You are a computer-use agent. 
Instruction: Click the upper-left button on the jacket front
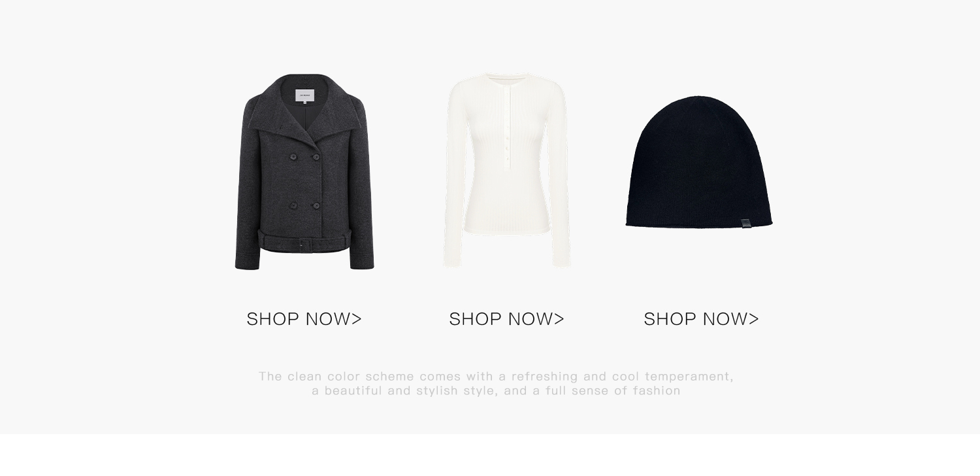pyautogui.click(x=293, y=157)
